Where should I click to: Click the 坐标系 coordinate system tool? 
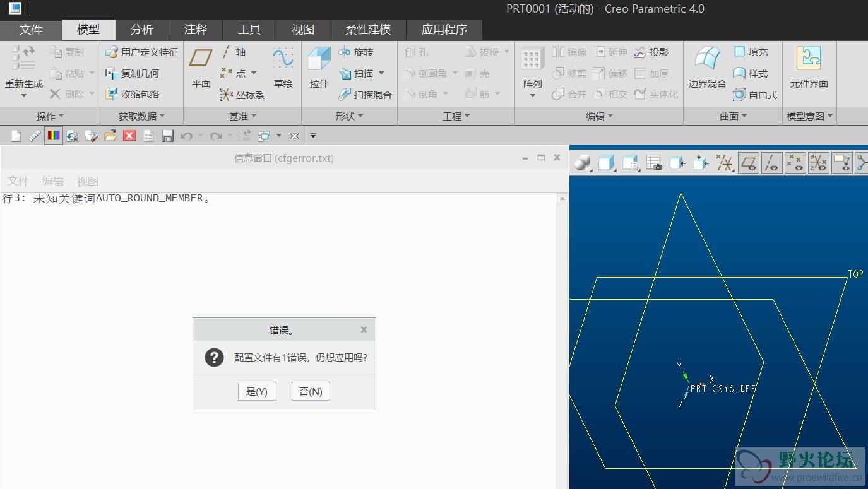pos(242,95)
